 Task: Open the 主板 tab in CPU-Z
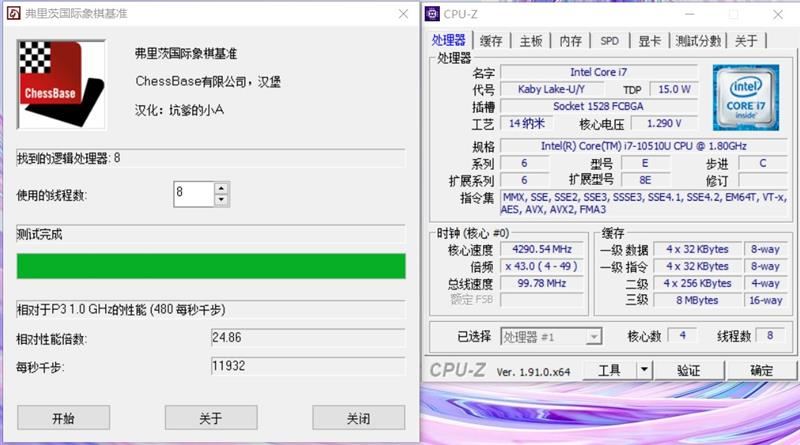point(531,41)
